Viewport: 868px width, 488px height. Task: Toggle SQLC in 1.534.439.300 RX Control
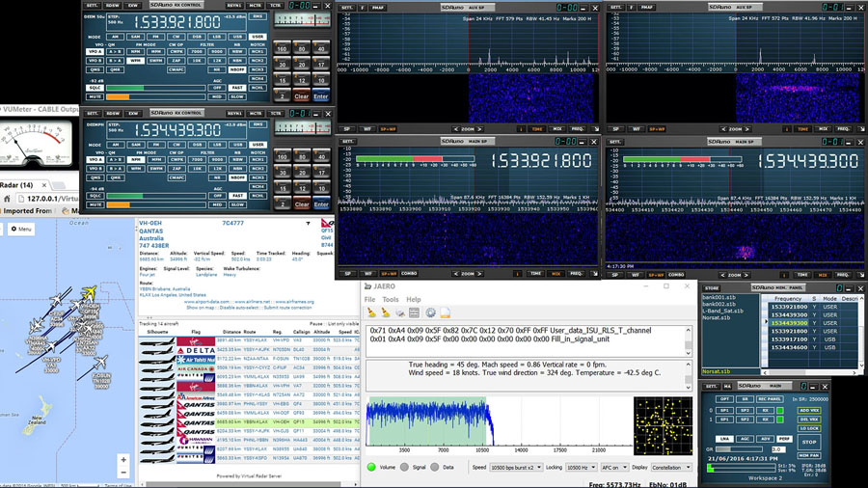95,196
